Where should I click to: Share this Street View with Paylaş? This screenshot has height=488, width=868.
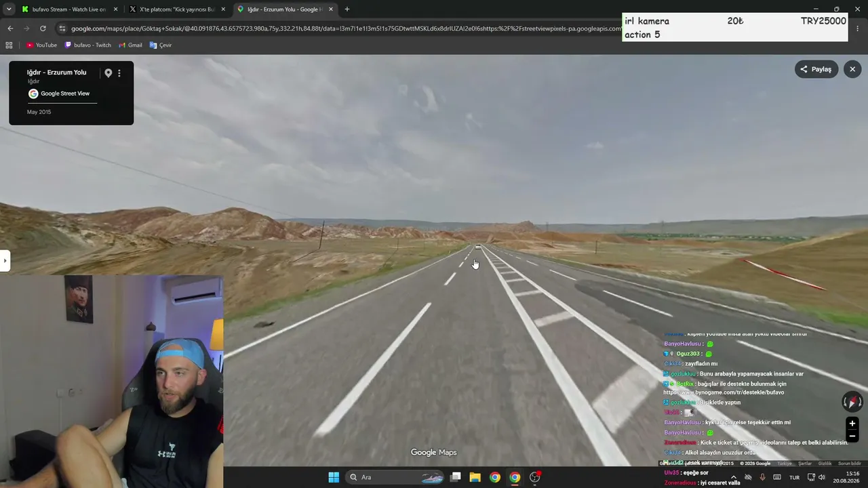coord(816,69)
